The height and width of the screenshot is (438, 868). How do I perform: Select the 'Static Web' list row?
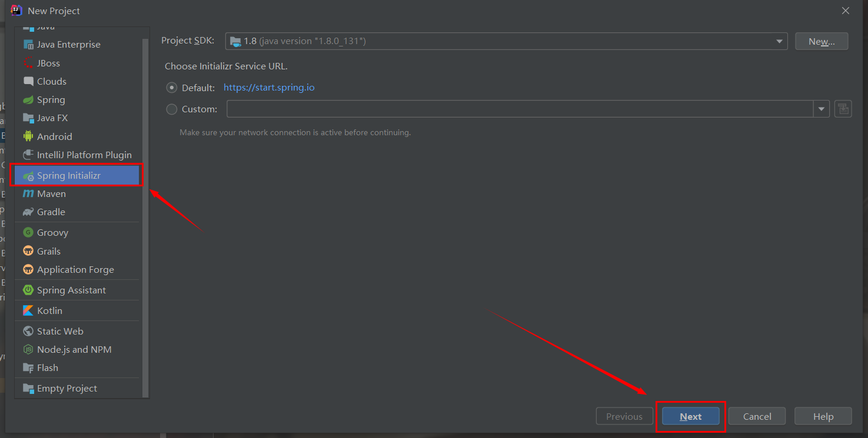78,331
